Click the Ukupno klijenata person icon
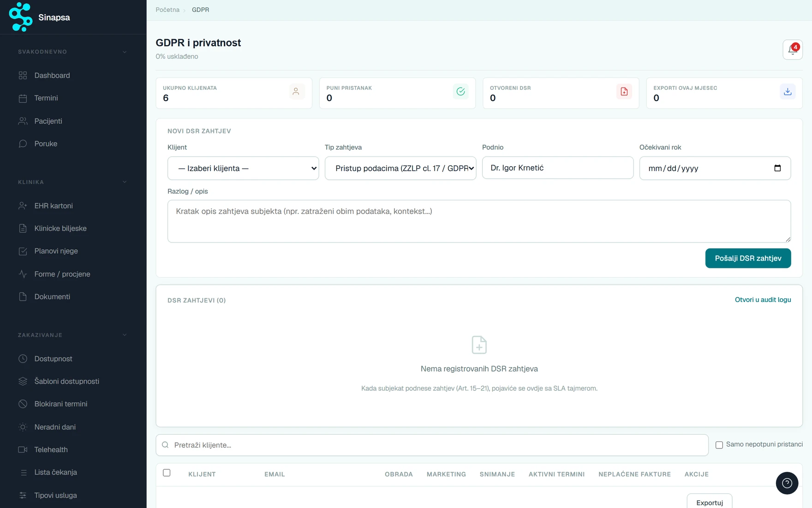 pos(296,91)
